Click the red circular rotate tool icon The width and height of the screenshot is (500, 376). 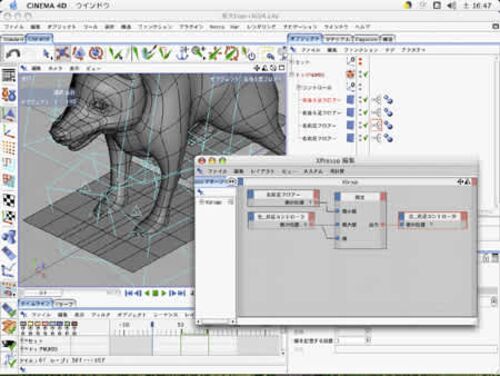(96, 54)
